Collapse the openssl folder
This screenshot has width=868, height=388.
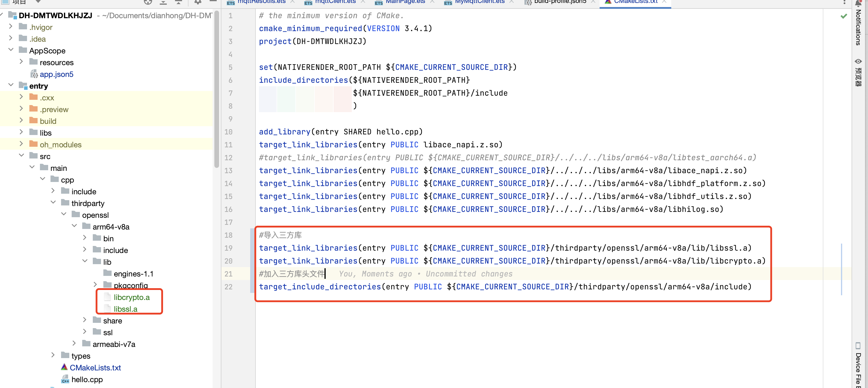64,214
